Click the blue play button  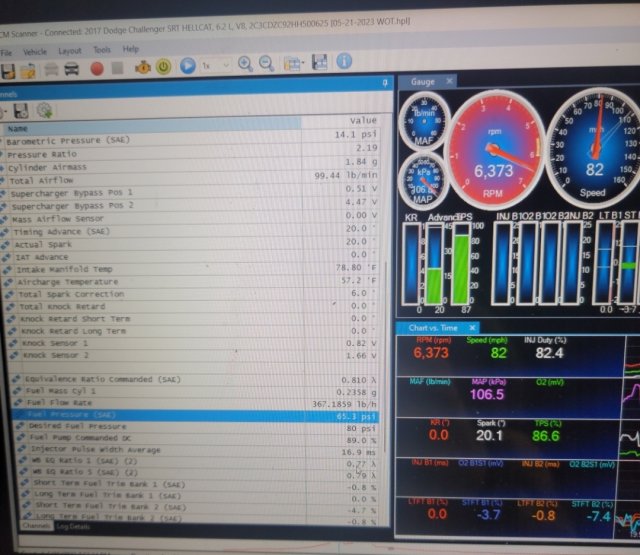point(187,66)
